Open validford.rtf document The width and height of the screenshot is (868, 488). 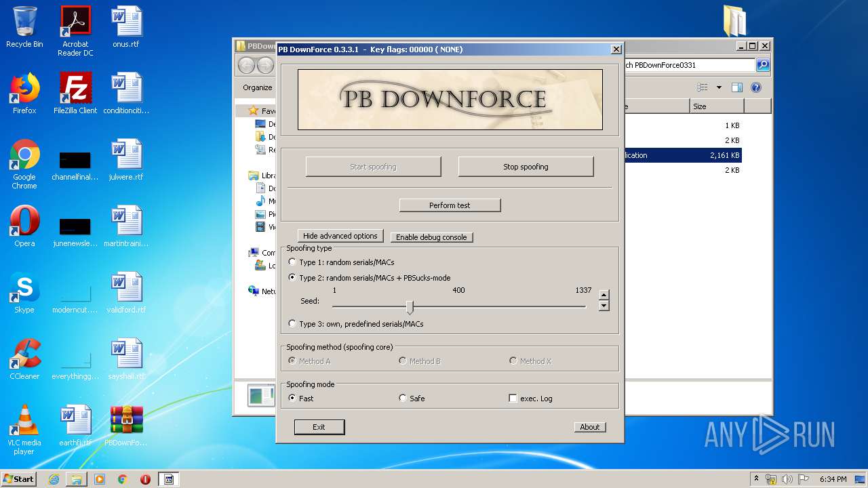(x=126, y=293)
